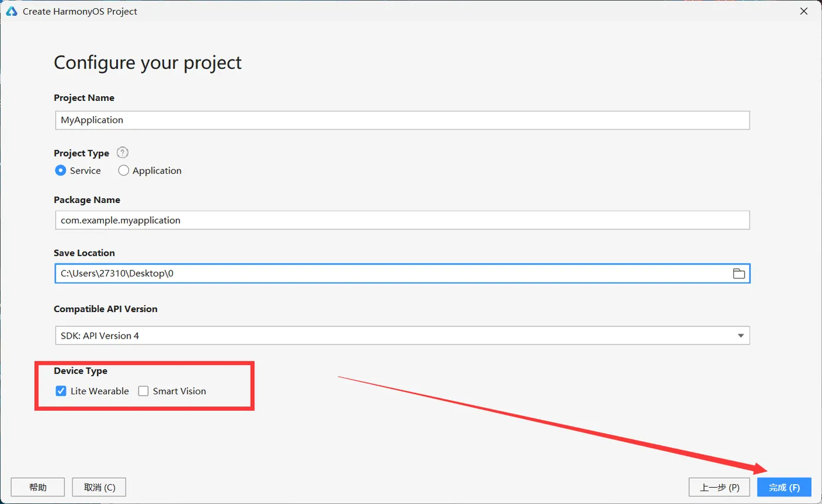Click the 'Package Name' label
This screenshot has height=504, width=822.
[x=87, y=200]
